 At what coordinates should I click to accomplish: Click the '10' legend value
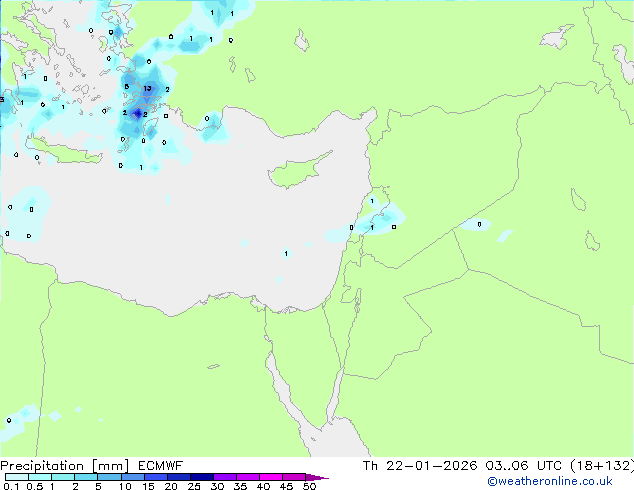pos(125,486)
